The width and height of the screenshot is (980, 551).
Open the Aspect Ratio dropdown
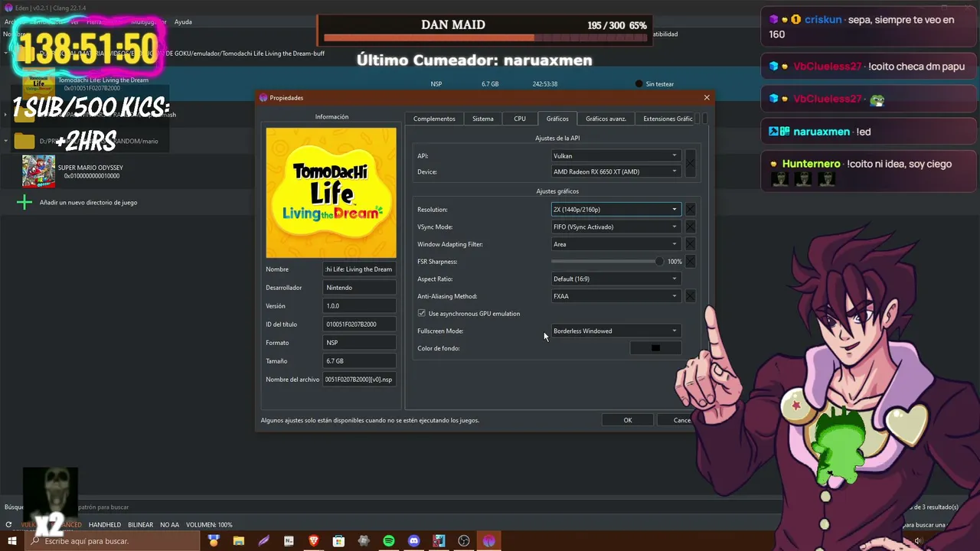click(616, 279)
